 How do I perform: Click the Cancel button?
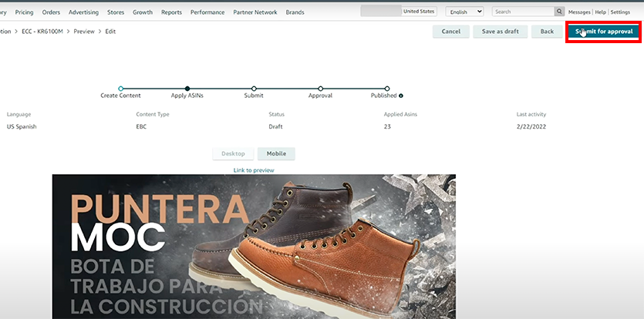pyautogui.click(x=451, y=31)
